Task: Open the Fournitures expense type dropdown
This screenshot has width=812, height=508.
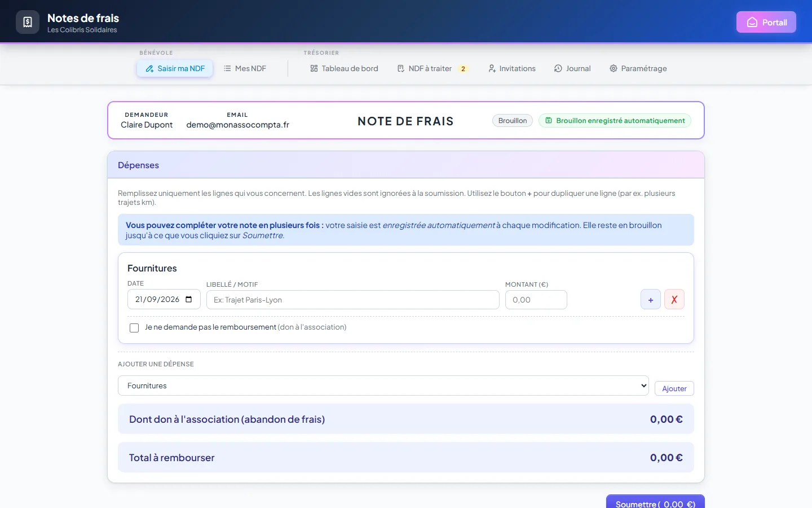Action: pyautogui.click(x=383, y=386)
